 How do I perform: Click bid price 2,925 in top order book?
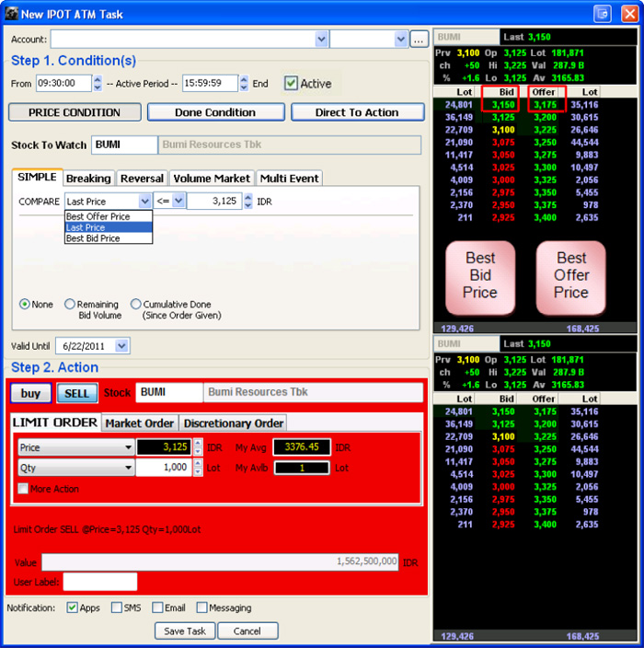(503, 217)
